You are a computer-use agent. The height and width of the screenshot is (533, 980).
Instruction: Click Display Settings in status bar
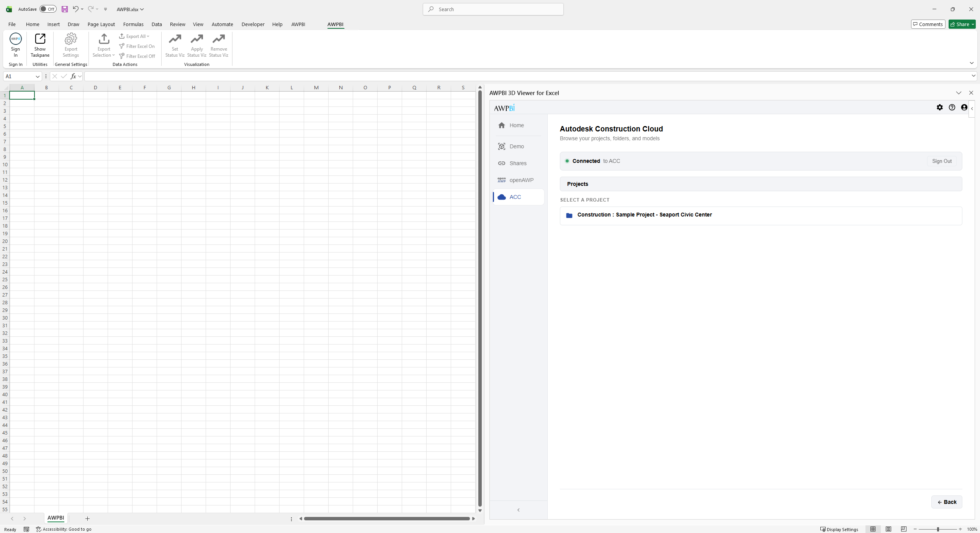coord(839,529)
